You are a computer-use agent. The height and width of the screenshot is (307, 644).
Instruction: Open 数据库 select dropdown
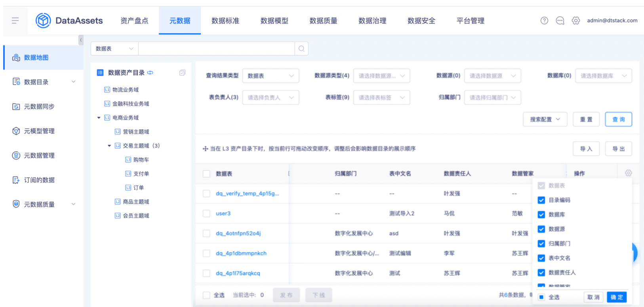603,76
